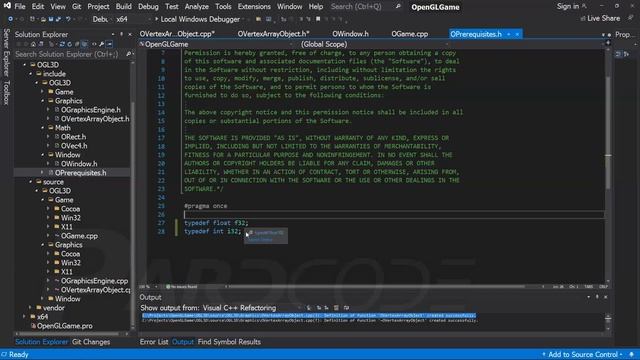Click the Live Share icon
This screenshot has height=360, width=640.
point(583,18)
